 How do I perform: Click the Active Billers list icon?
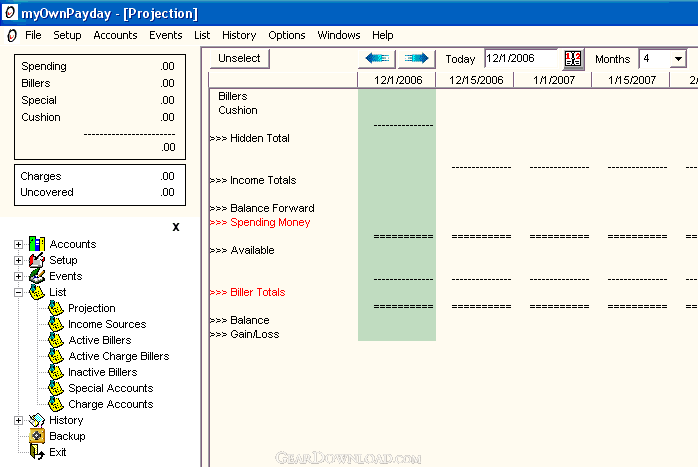(x=56, y=340)
